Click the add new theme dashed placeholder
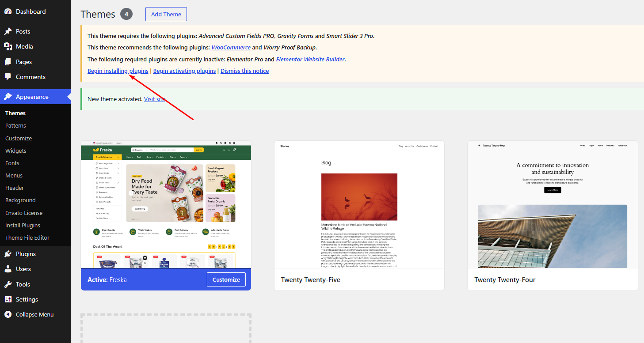Viewport: 644px width, 343px height. [x=166, y=328]
